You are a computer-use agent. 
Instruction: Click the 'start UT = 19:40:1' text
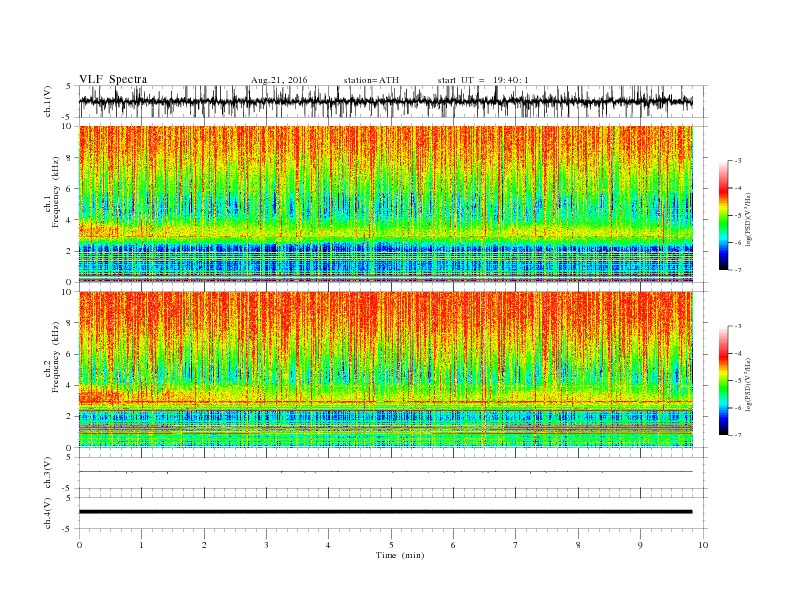[x=483, y=80]
